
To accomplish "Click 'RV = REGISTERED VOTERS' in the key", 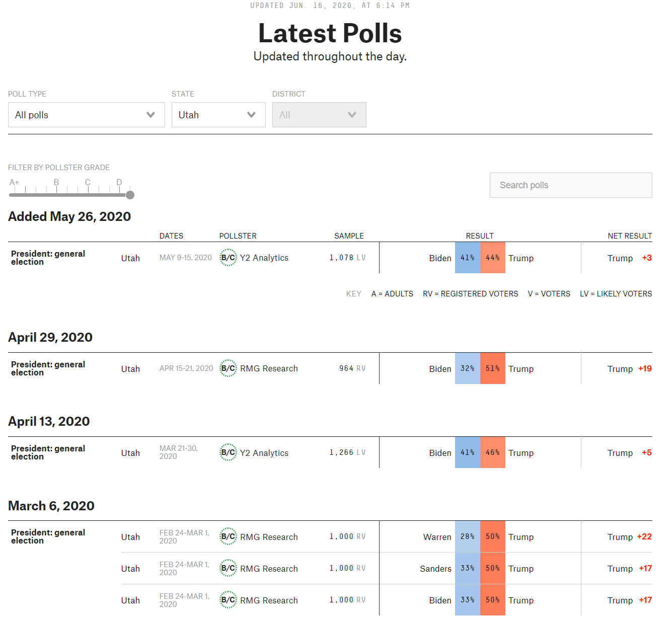I will [471, 294].
